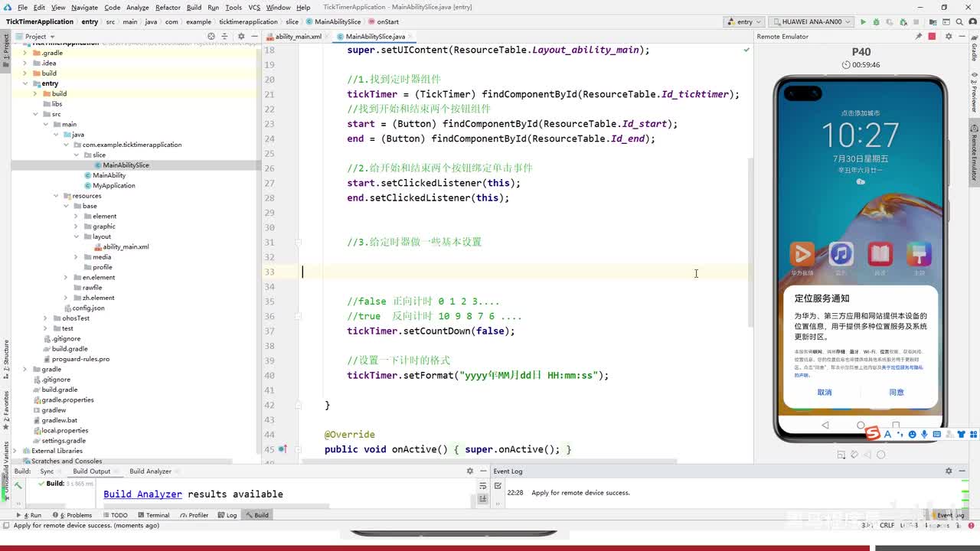Viewport: 980px width, 551px height.
Task: Click Sogou microphone voice input icon
Action: tap(926, 435)
